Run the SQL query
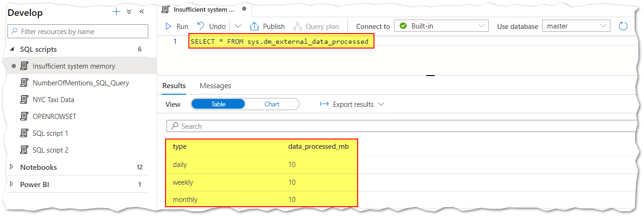 pyautogui.click(x=177, y=27)
